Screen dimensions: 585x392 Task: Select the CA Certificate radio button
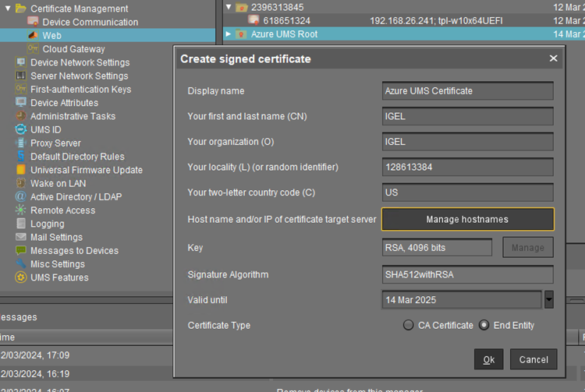pos(409,325)
